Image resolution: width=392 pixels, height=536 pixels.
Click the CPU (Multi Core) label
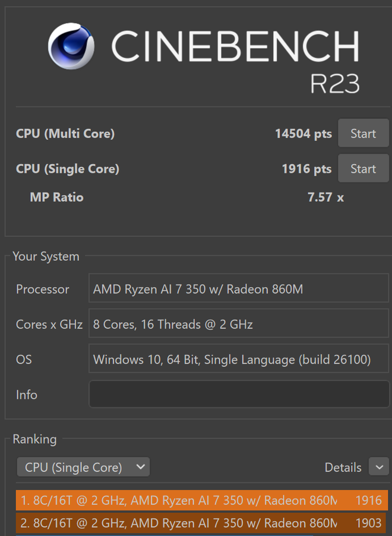coord(65,133)
